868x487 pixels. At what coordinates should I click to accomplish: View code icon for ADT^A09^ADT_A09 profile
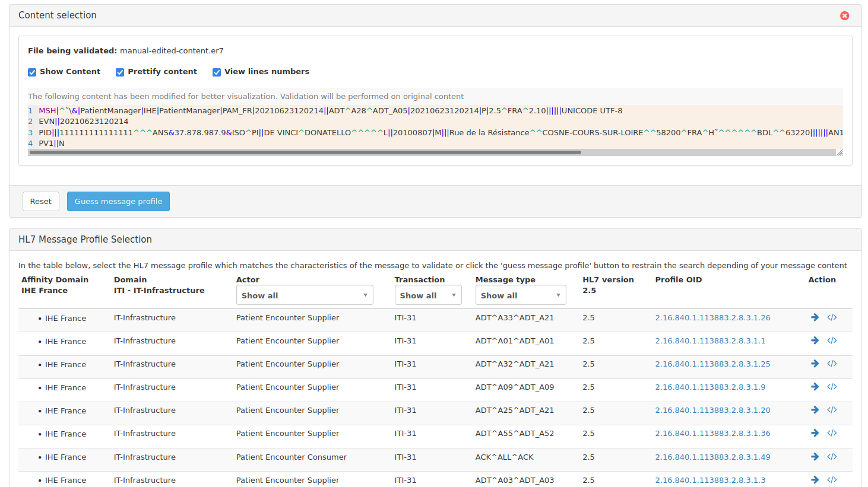832,387
